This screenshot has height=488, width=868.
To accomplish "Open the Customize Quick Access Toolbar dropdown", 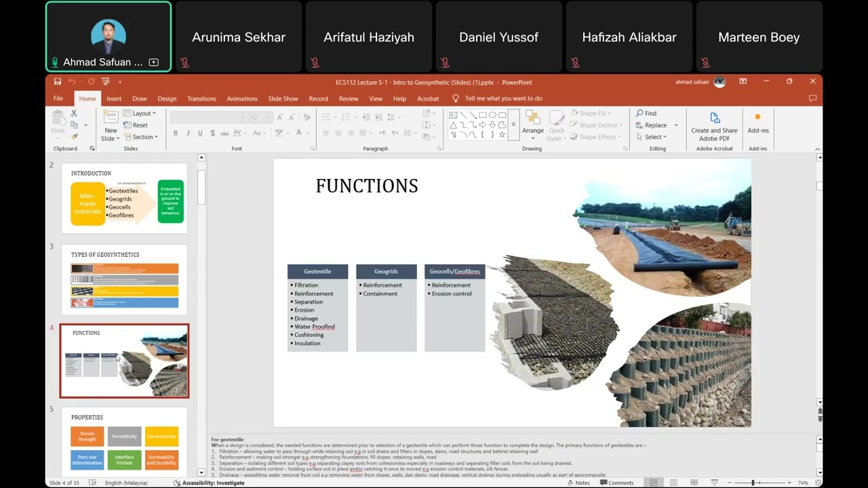I will pyautogui.click(x=120, y=82).
